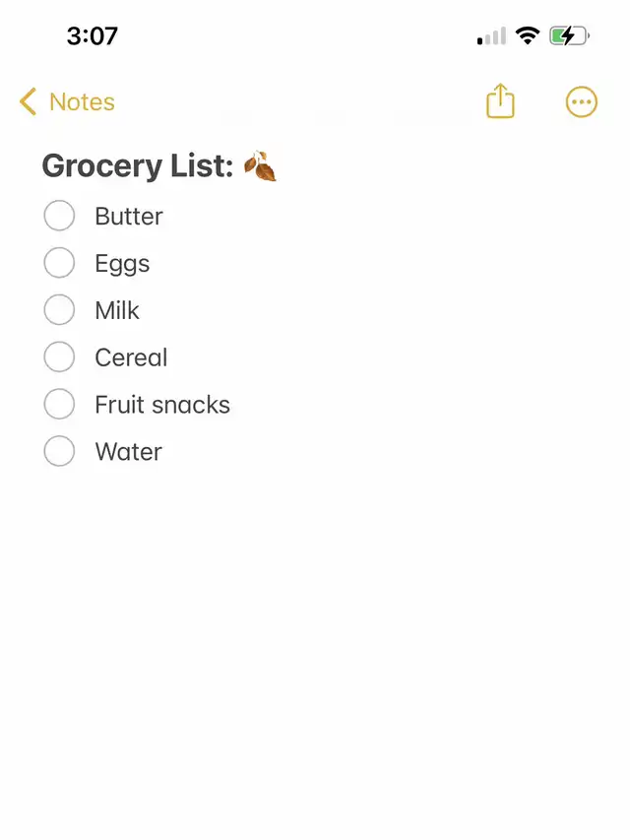Screen dimensions: 630x840
Task: Tap the back chevron arrow
Action: [x=28, y=101]
